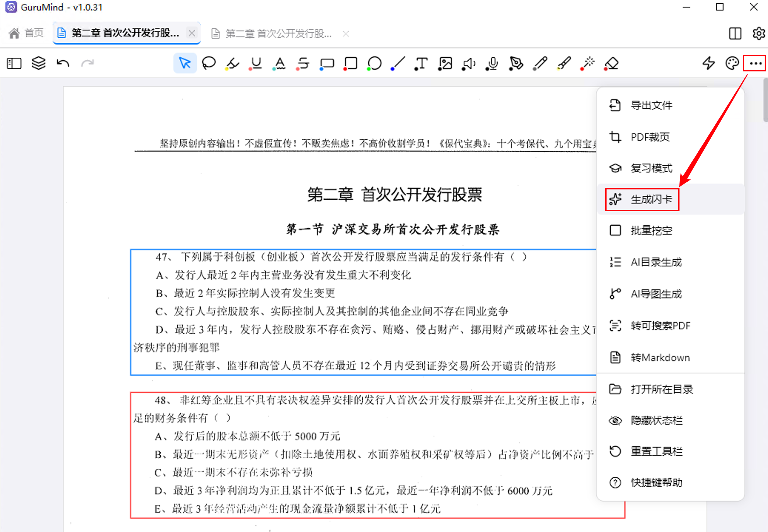Click question 47 text line
Viewport: 768px width, 532px height.
pyautogui.click(x=341, y=257)
